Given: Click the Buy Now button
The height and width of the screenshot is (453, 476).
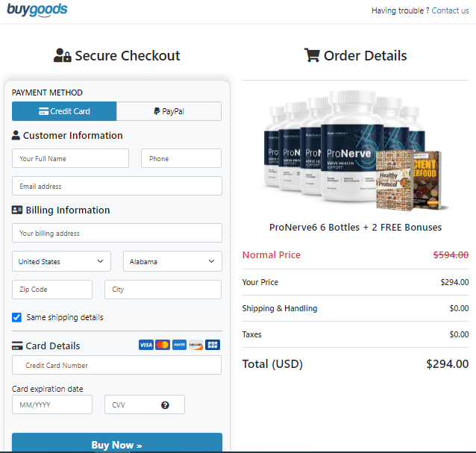Looking at the screenshot, I should (117, 443).
